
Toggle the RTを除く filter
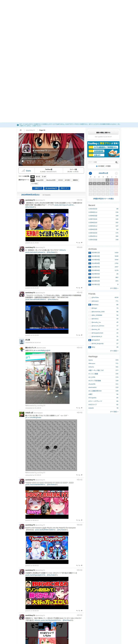68,180
